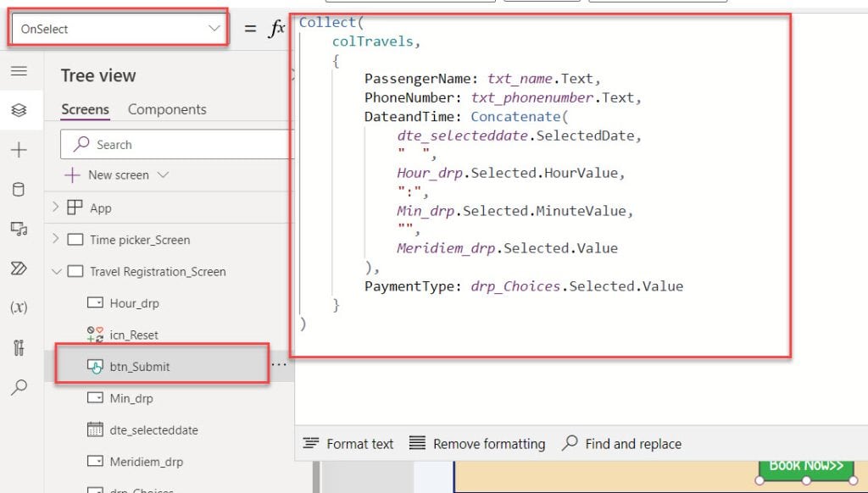868x493 pixels.
Task: Click the Travel Registration_Screen screen icon
Action: [75, 271]
